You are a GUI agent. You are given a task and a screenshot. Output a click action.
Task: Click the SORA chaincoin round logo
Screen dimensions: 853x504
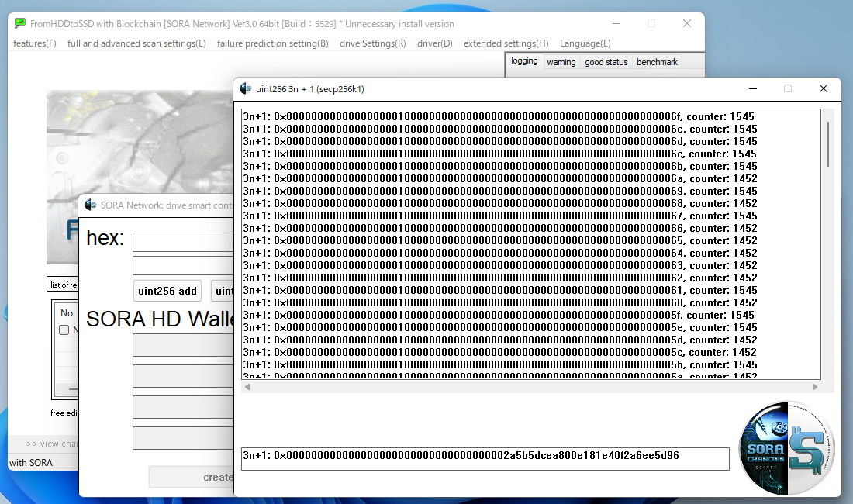tap(786, 448)
